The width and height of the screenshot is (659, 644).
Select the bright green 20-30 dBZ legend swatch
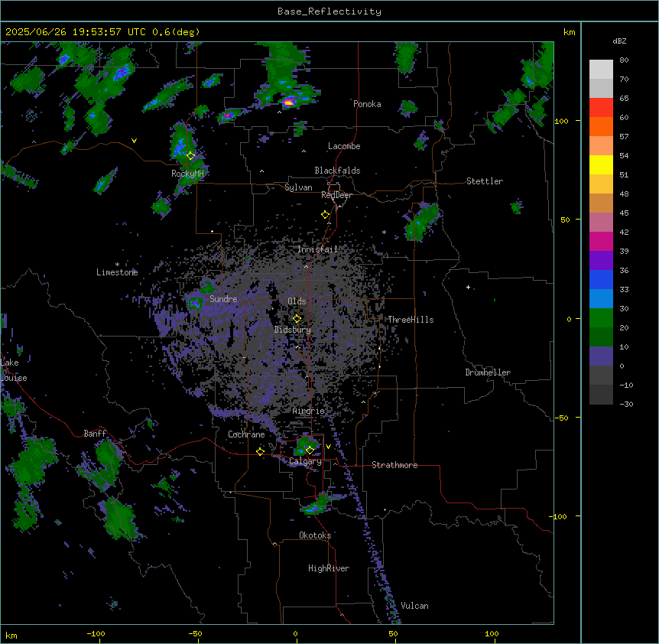(x=601, y=318)
